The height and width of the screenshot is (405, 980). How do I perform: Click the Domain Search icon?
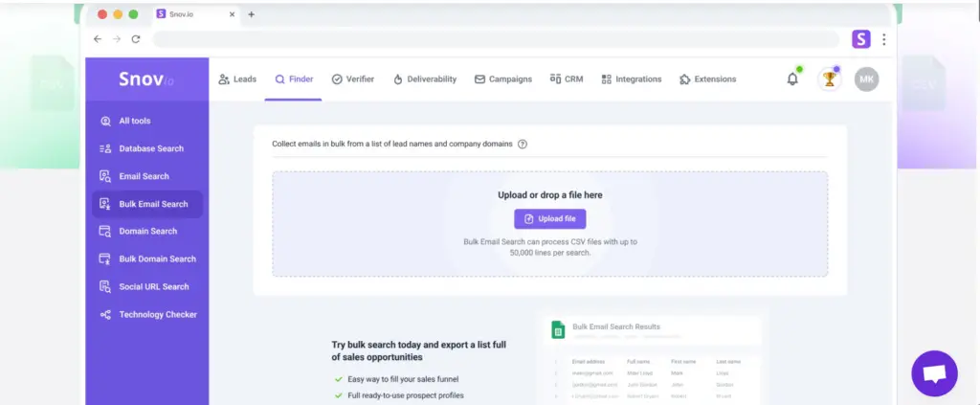coord(105,232)
